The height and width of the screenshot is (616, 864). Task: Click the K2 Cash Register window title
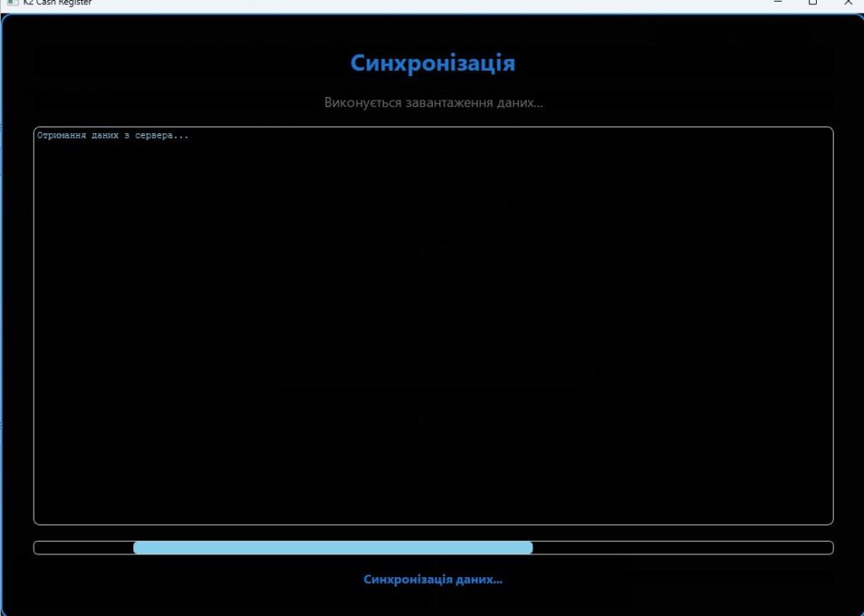57,3
